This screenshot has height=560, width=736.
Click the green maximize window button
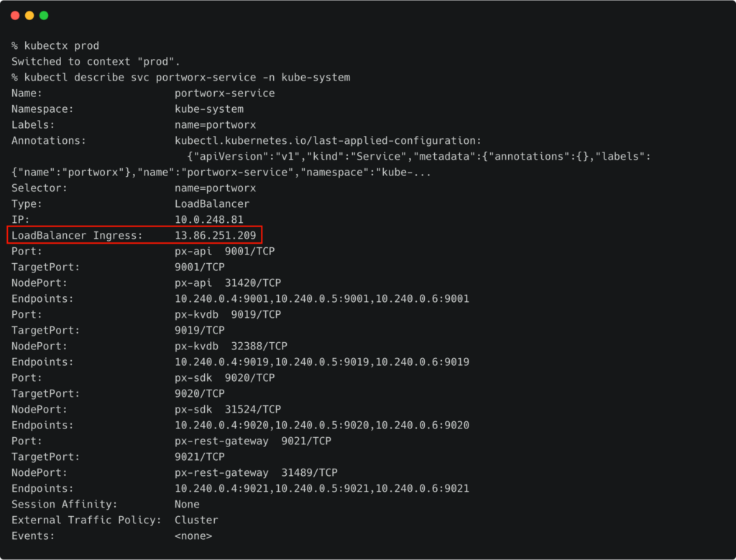pyautogui.click(x=44, y=15)
